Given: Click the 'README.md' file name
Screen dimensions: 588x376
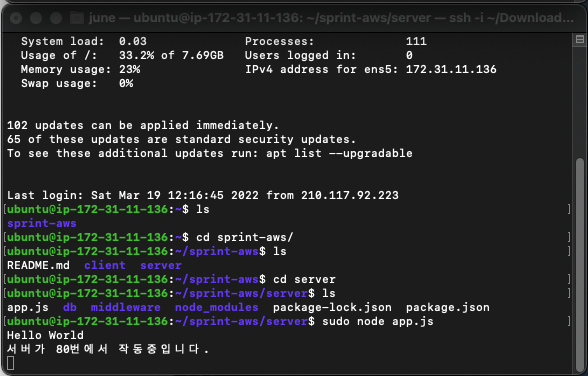Looking at the screenshot, I should point(38,265).
